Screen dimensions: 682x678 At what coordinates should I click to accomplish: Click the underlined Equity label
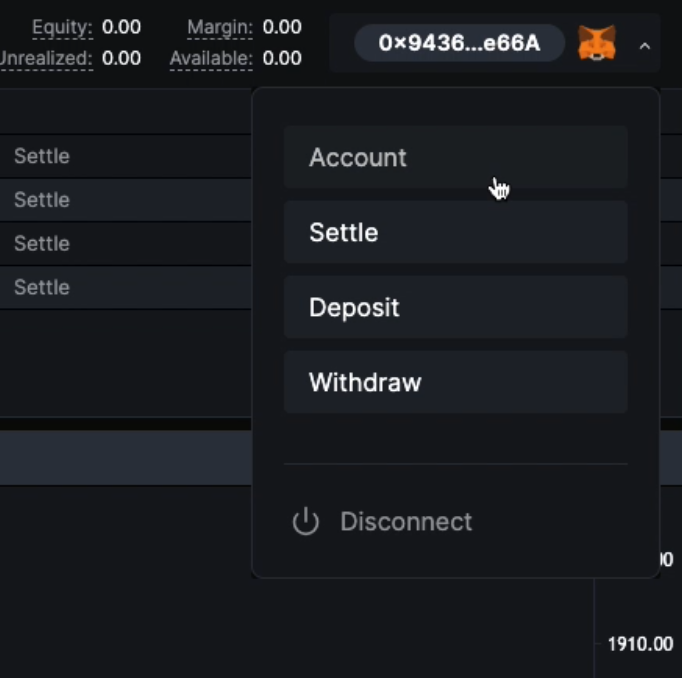click(62, 27)
